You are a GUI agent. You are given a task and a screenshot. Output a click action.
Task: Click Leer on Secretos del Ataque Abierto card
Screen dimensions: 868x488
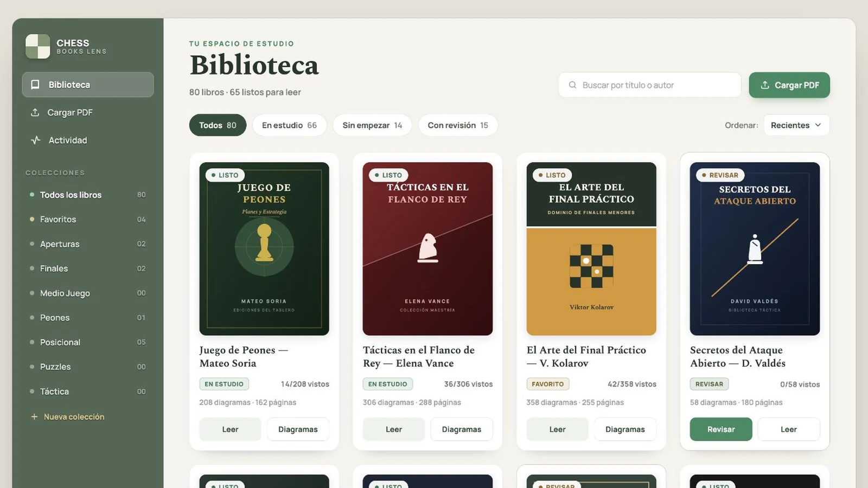(789, 429)
